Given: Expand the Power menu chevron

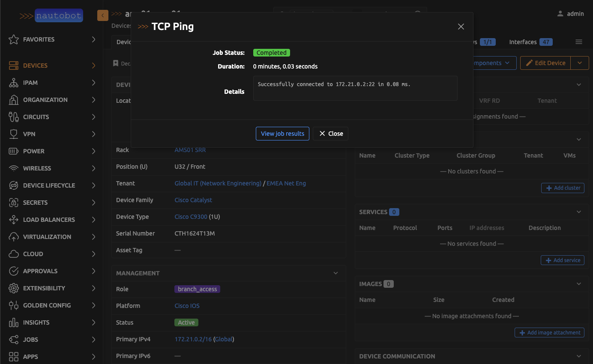Looking at the screenshot, I should click(x=93, y=151).
